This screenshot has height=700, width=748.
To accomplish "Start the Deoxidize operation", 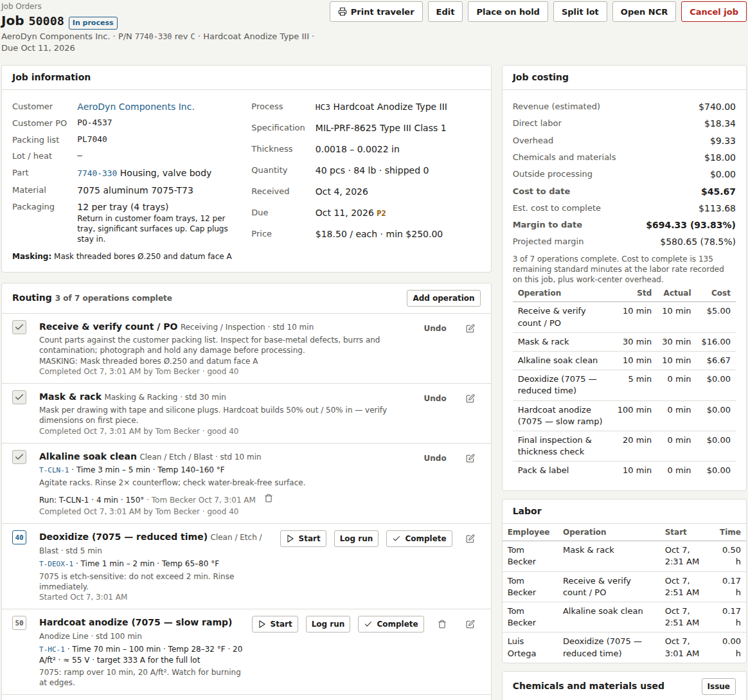I will coord(303,539).
